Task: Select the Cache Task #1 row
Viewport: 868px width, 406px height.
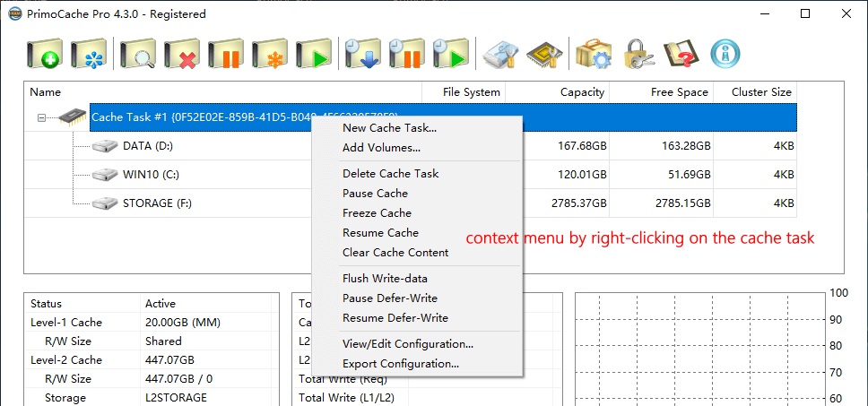Action: click(x=443, y=117)
